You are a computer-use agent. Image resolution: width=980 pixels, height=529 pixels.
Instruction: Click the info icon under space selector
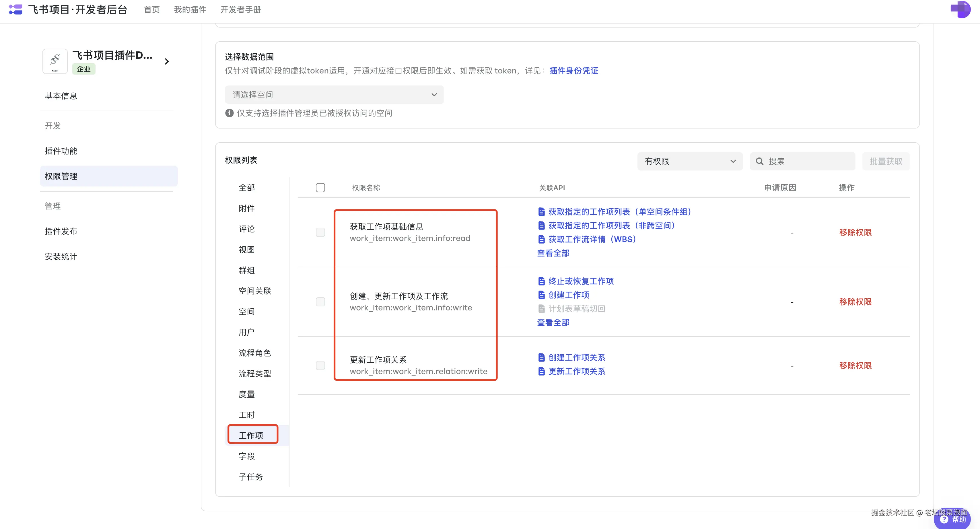click(230, 113)
